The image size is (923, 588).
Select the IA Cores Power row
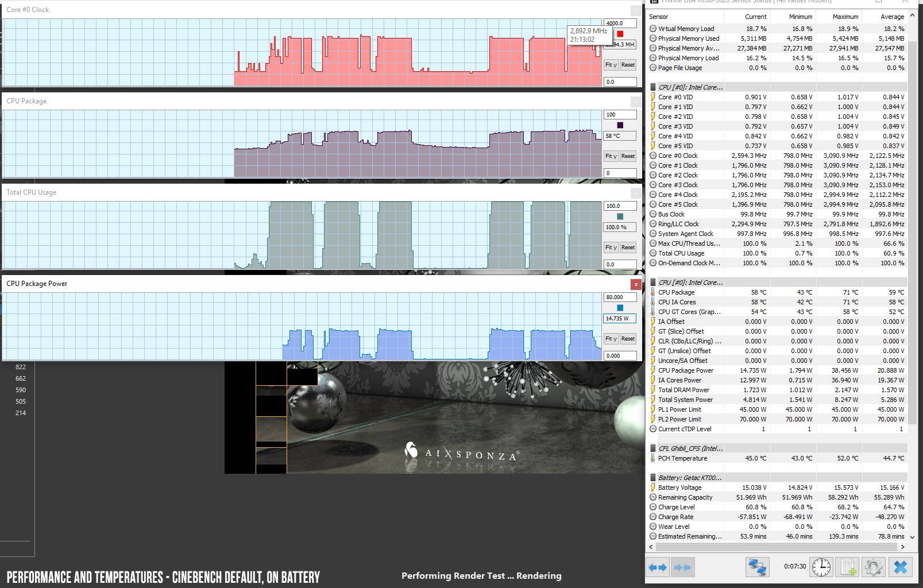(x=777, y=380)
